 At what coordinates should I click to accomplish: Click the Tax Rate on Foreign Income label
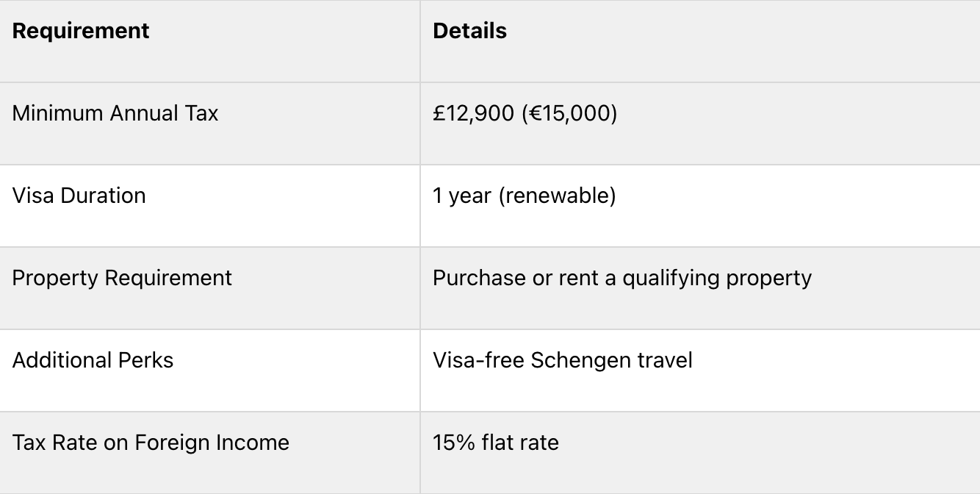click(151, 443)
